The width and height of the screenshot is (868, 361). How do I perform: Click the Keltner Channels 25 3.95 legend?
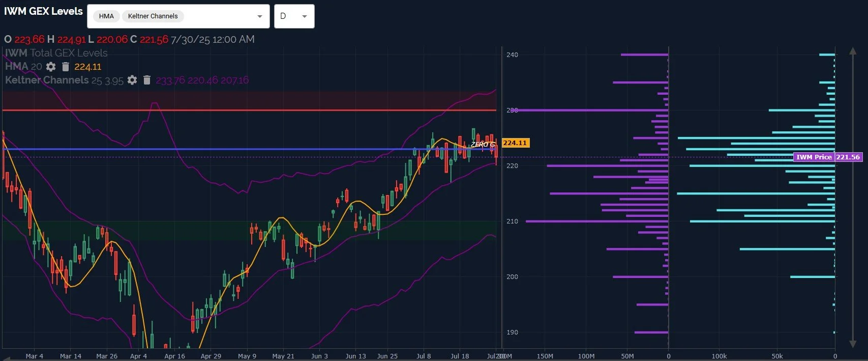click(64, 80)
